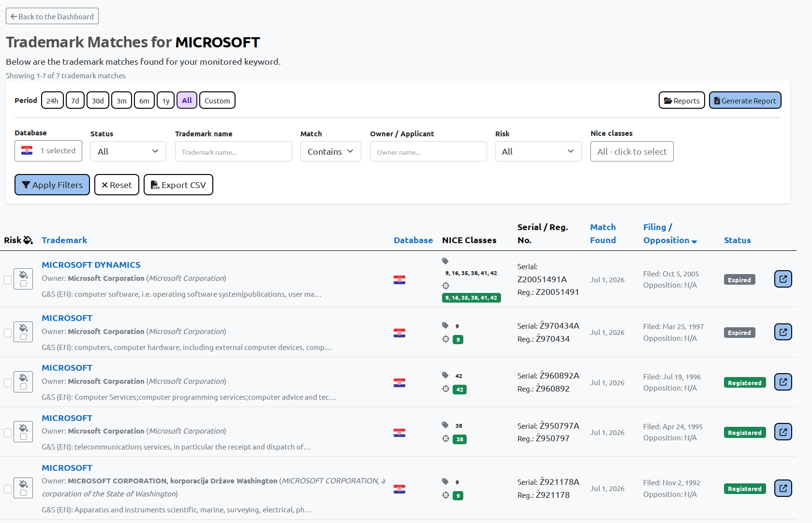Viewport: 812px width, 523px height.
Task: Open external link for MICROSOFT DYNAMICS row
Action: 783,279
